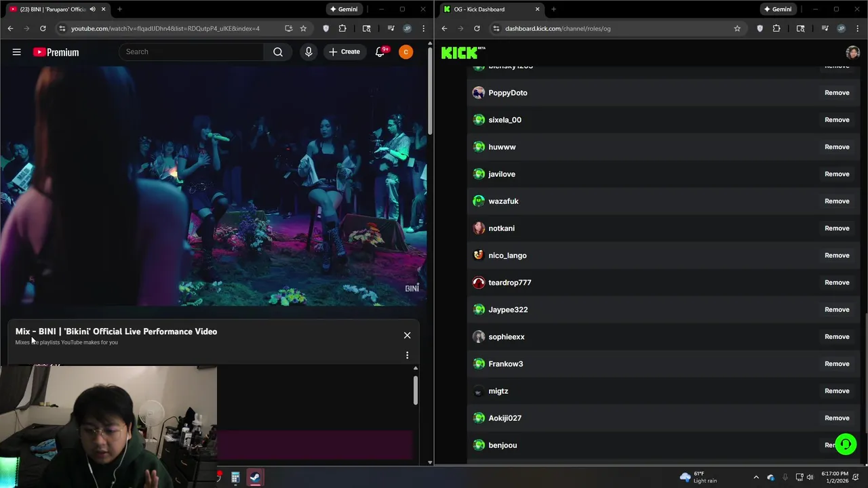Open the Mix playlist three-dot options
The height and width of the screenshot is (488, 868).
pyautogui.click(x=407, y=355)
